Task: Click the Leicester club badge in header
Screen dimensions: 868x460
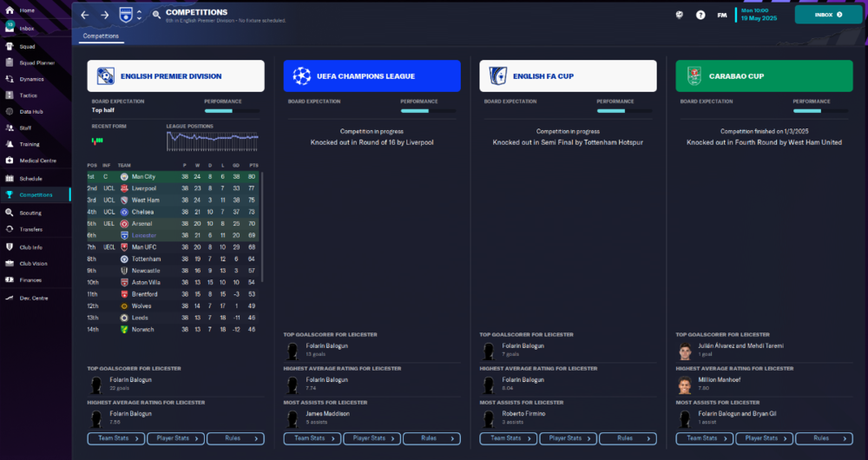Action: point(126,15)
